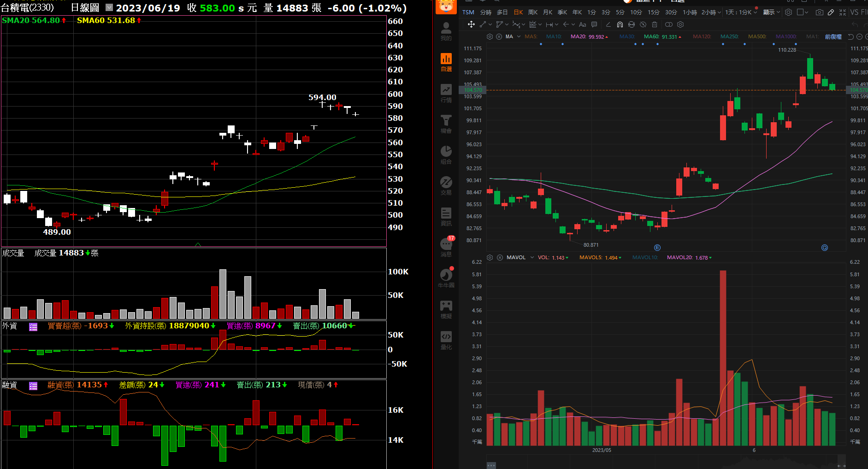Open MAVOL indicator settings gear
This screenshot has height=469, width=868.
pyautogui.click(x=490, y=257)
